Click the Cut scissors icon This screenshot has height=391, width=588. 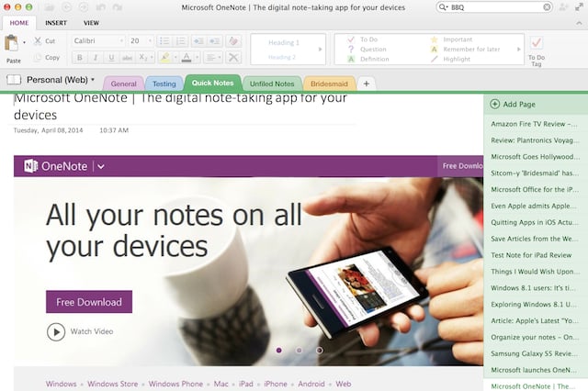38,40
